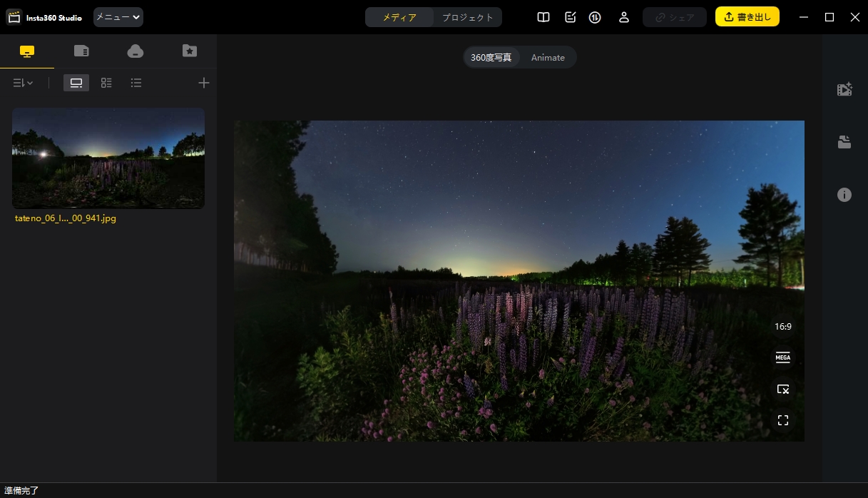Open the favorites folder tab
The width and height of the screenshot is (868, 498).
pos(190,51)
